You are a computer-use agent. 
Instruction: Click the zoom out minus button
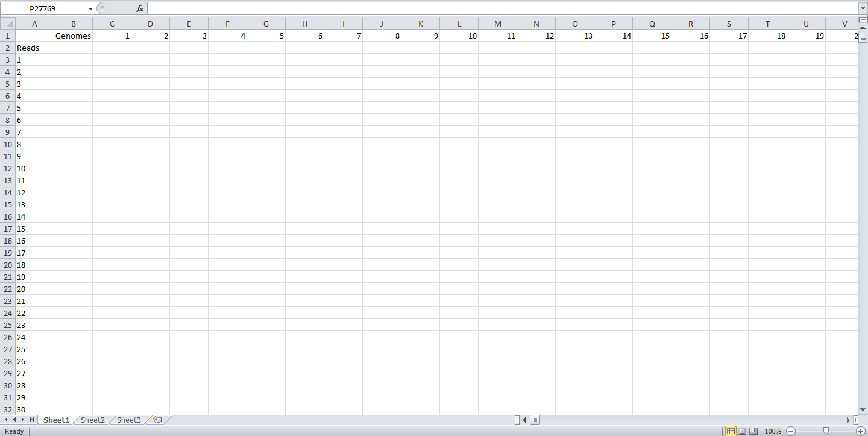point(791,431)
